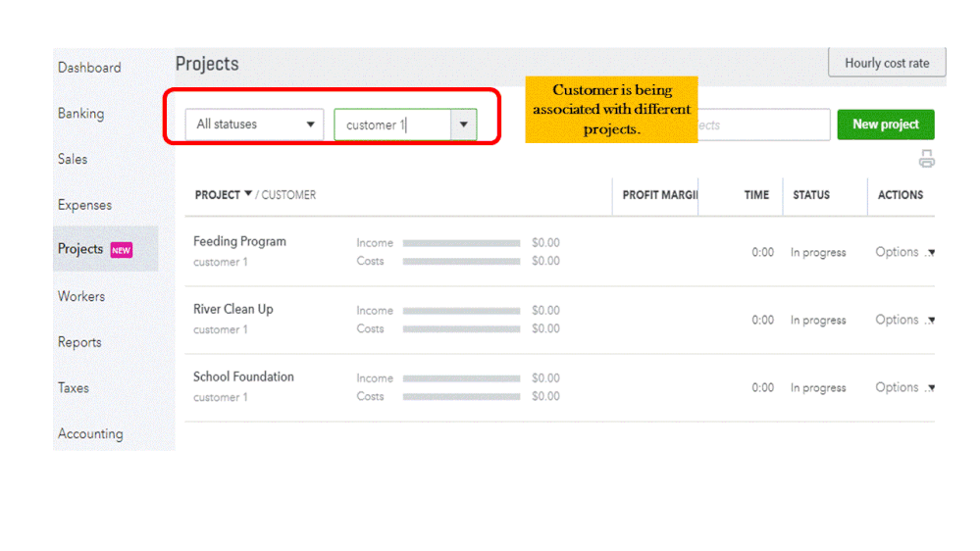Open Dashboard in the sidebar
The height and width of the screenshot is (551, 980).
coord(89,68)
